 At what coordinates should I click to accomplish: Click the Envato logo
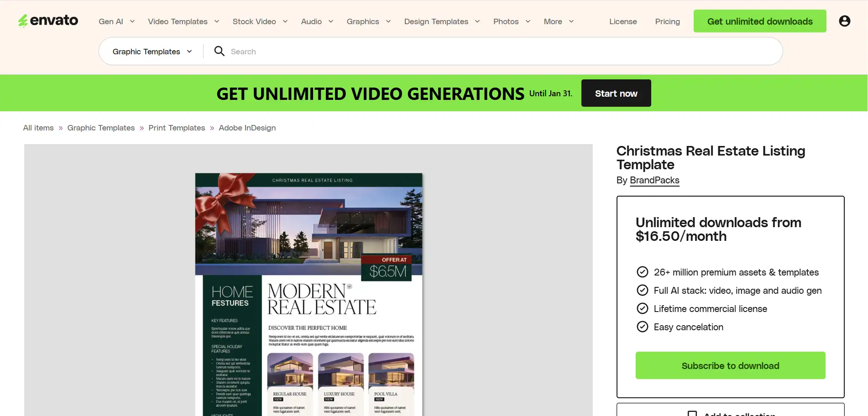point(48,21)
